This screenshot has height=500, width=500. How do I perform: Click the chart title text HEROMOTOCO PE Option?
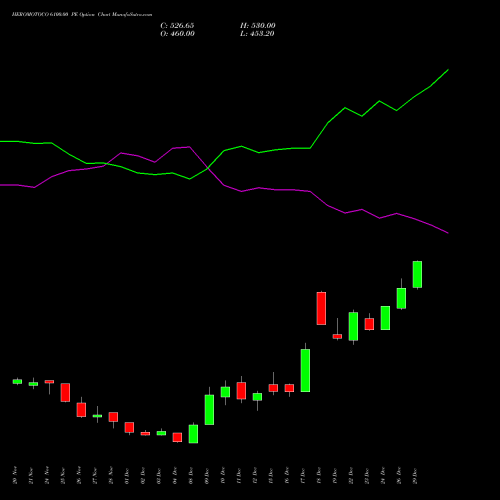pyautogui.click(x=82, y=15)
